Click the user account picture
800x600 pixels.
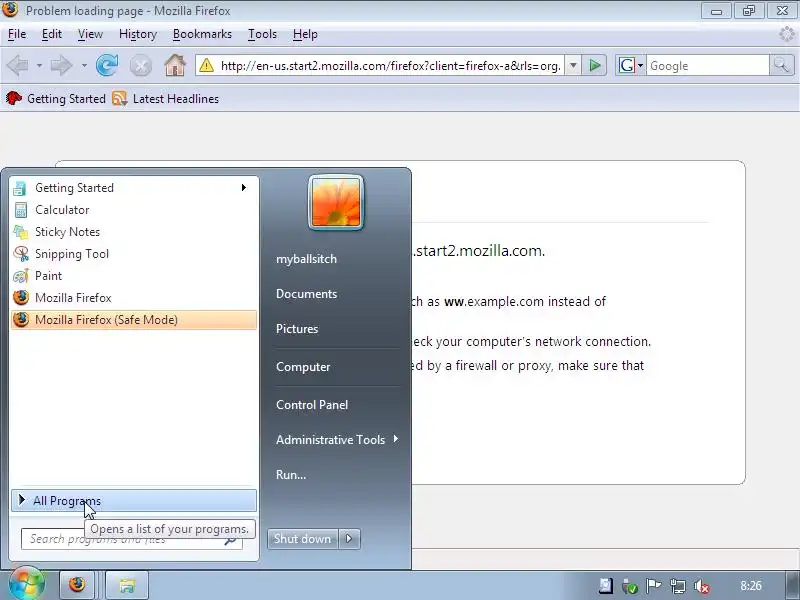(336, 203)
